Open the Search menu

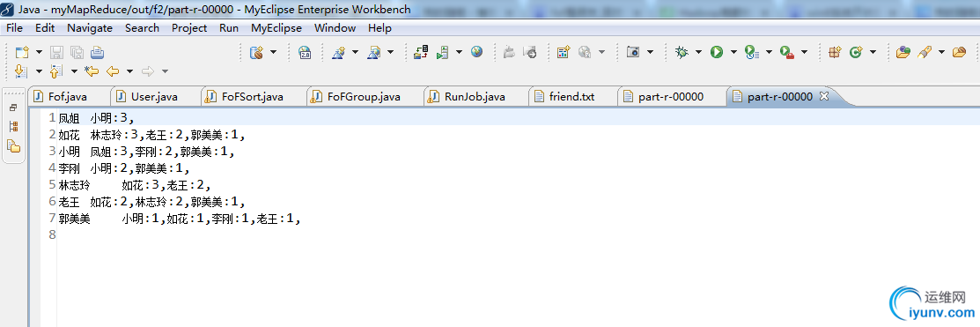pyautogui.click(x=142, y=28)
